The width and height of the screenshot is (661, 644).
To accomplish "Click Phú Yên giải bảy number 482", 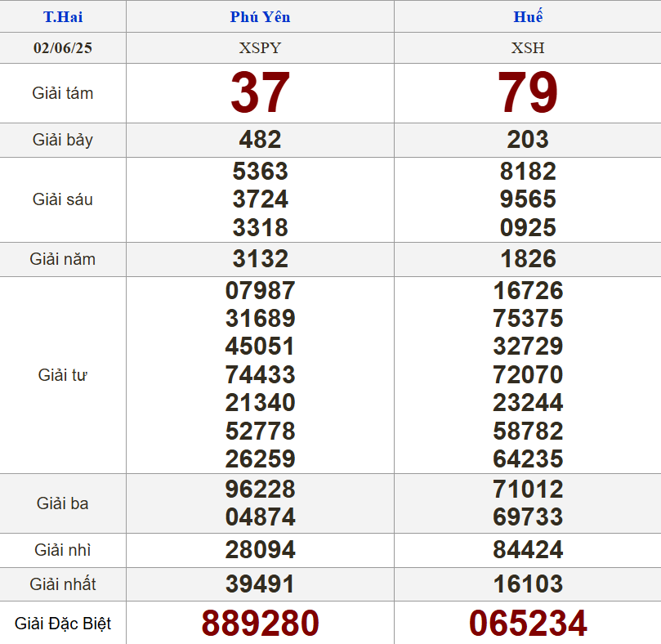I will 260,140.
